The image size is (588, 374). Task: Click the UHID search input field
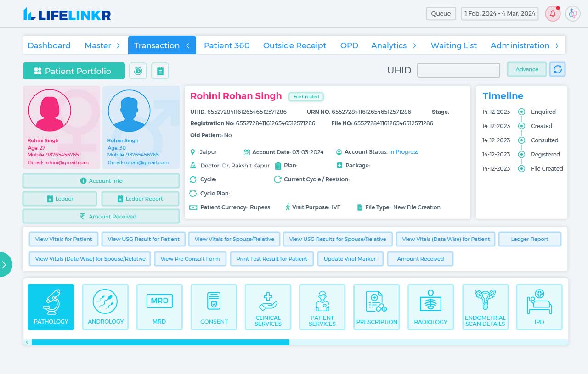(458, 71)
